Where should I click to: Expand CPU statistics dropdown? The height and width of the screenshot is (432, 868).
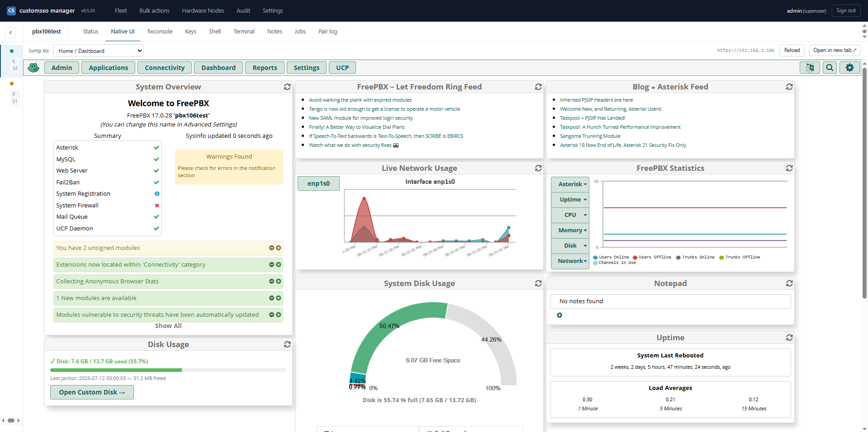pyautogui.click(x=570, y=215)
